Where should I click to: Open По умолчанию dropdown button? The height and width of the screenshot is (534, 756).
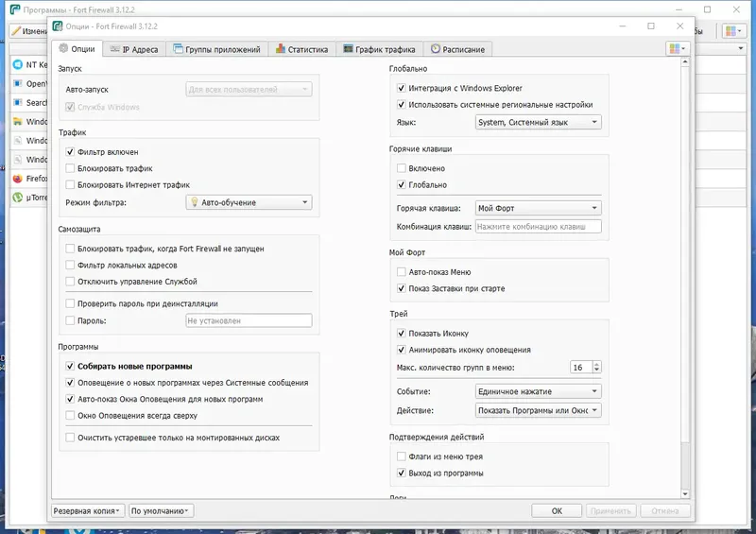161,511
